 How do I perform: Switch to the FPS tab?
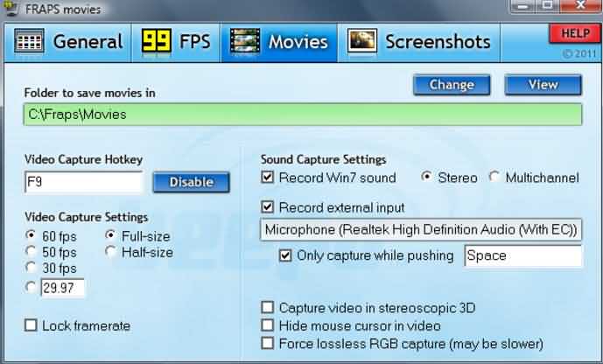pyautogui.click(x=176, y=42)
